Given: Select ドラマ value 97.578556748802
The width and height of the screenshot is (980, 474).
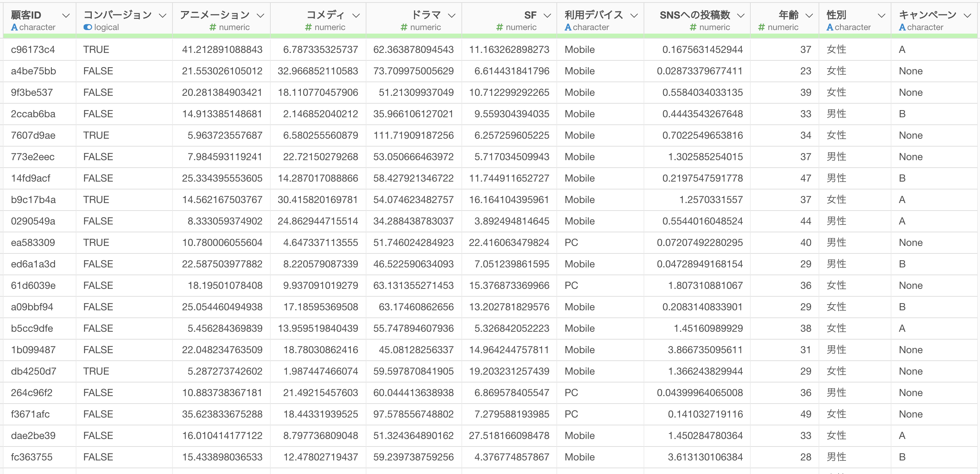Looking at the screenshot, I should coord(414,414).
